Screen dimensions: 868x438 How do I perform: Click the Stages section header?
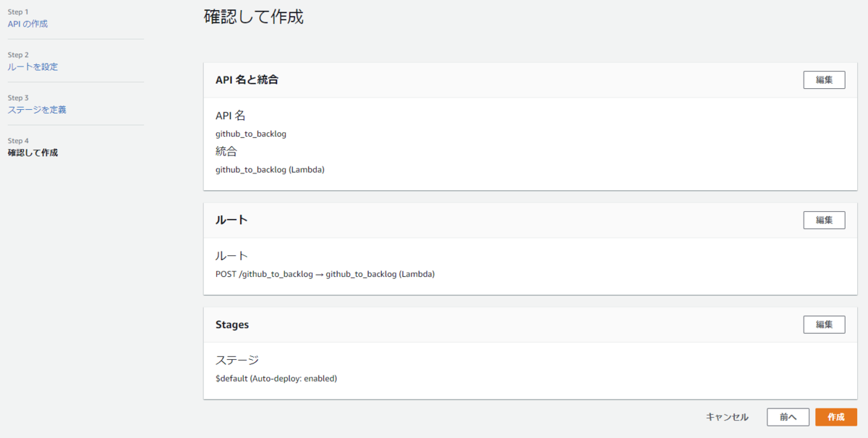tap(231, 324)
